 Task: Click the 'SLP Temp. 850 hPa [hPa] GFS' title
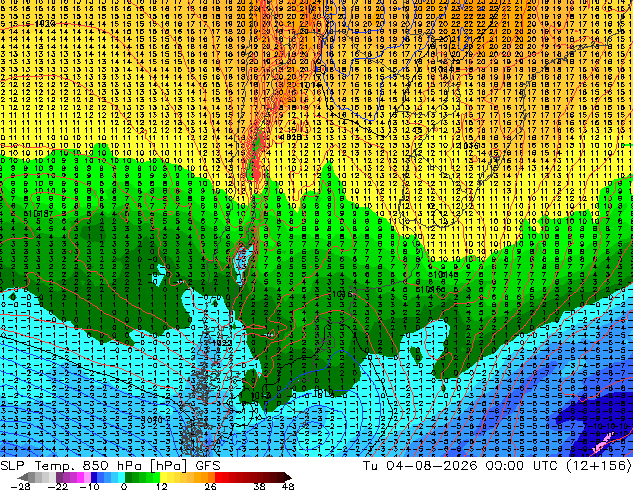click(x=110, y=466)
